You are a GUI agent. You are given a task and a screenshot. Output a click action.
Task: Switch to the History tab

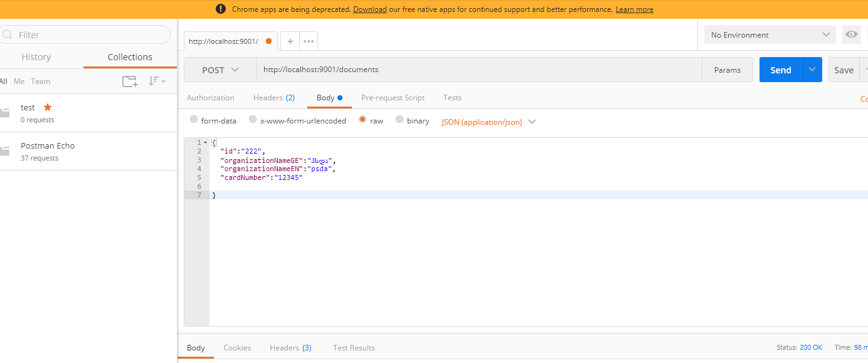[x=36, y=57]
